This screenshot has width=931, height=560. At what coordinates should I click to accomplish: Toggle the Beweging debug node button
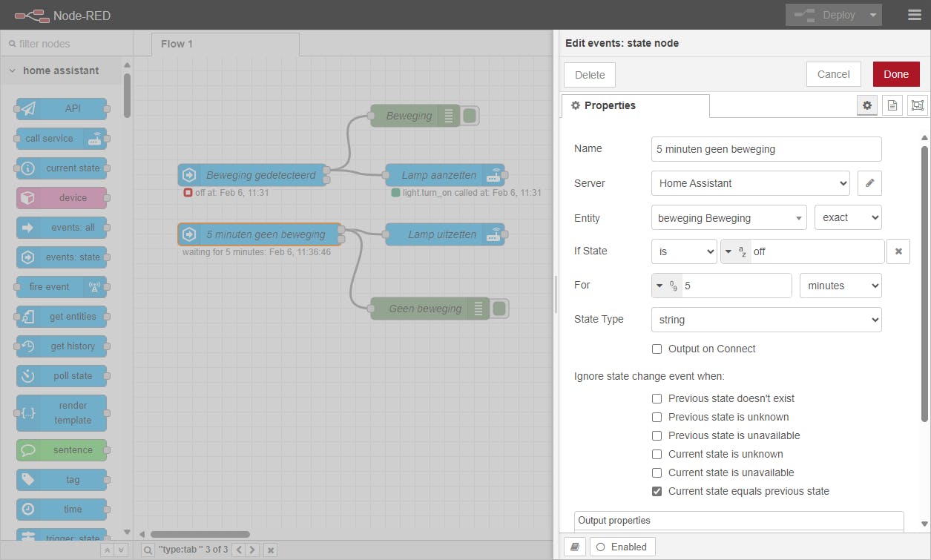click(x=470, y=116)
